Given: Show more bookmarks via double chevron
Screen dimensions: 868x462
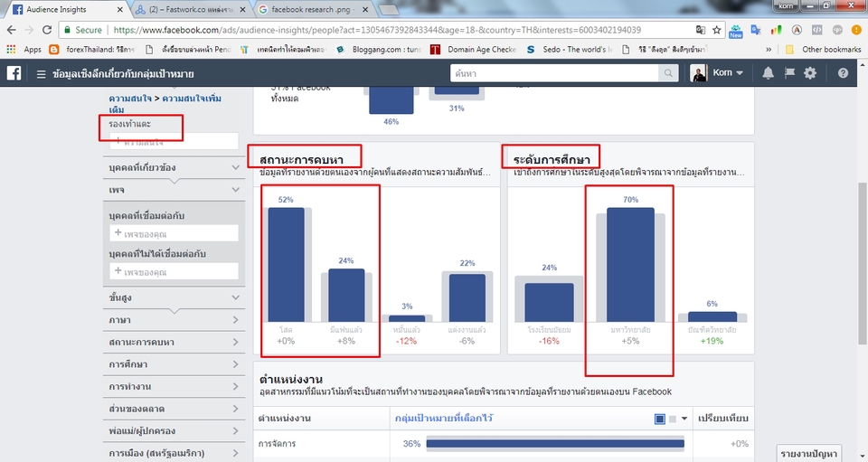Looking at the screenshot, I should click(x=769, y=49).
